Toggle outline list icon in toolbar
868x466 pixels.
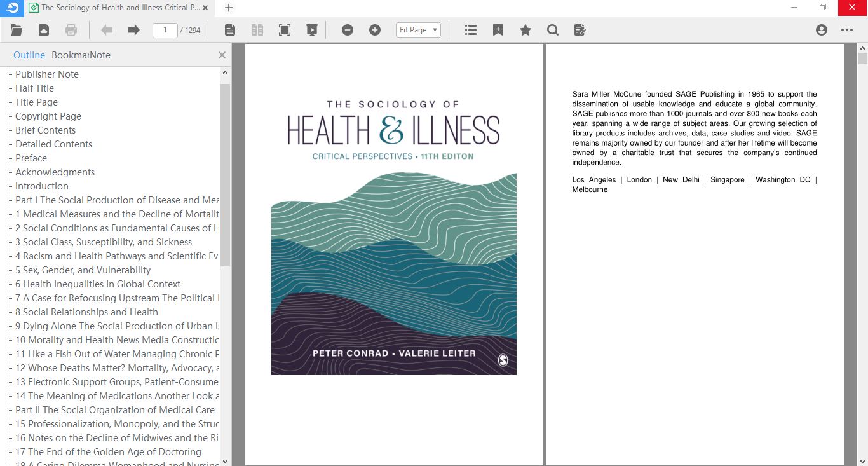[x=471, y=30]
